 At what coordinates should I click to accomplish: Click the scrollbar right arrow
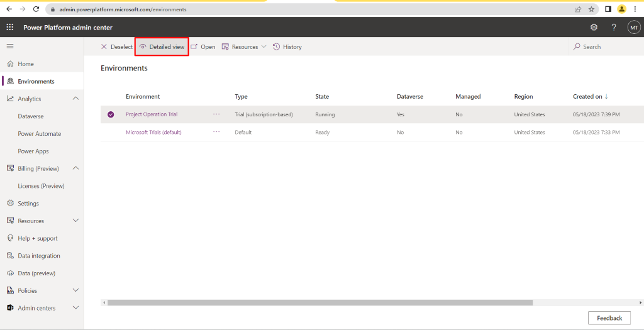click(641, 302)
